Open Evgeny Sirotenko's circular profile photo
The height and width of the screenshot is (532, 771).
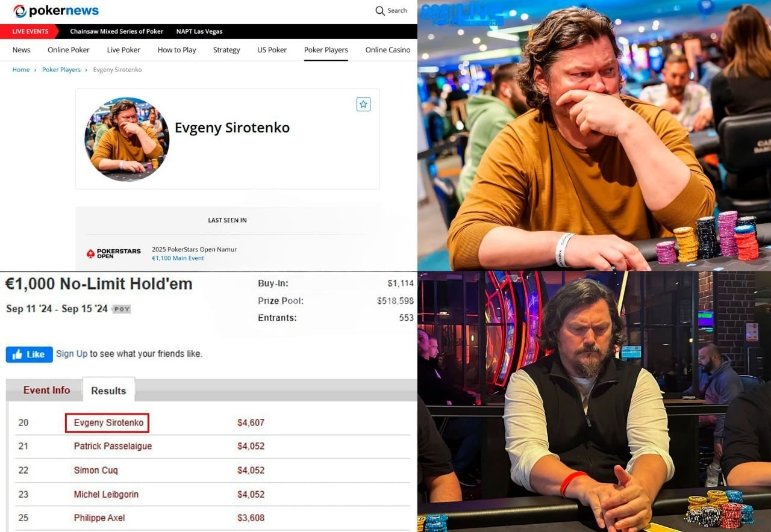point(127,139)
